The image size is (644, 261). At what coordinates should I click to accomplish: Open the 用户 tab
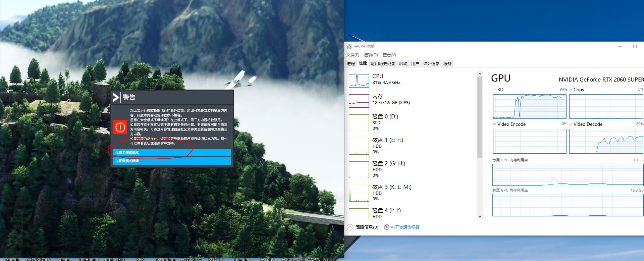coord(415,63)
